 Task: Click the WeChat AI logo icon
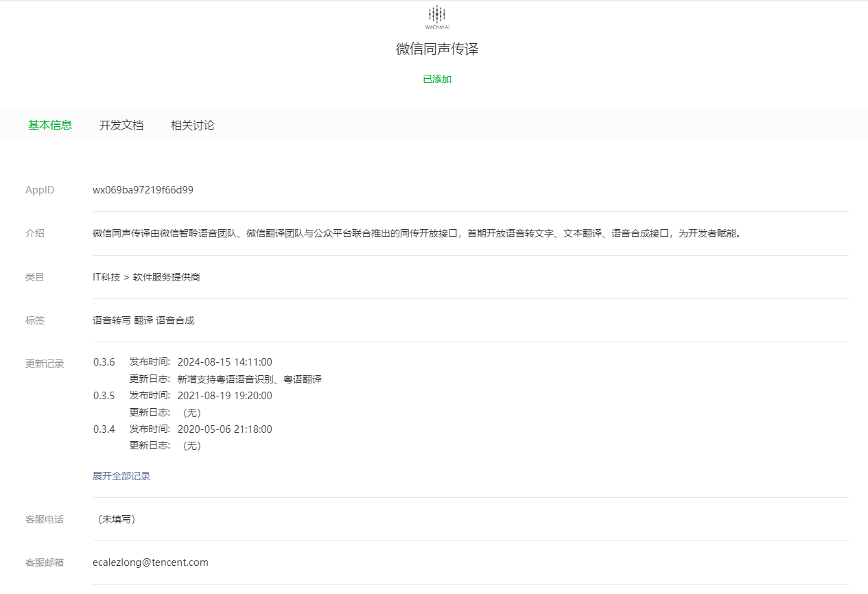pos(437,16)
